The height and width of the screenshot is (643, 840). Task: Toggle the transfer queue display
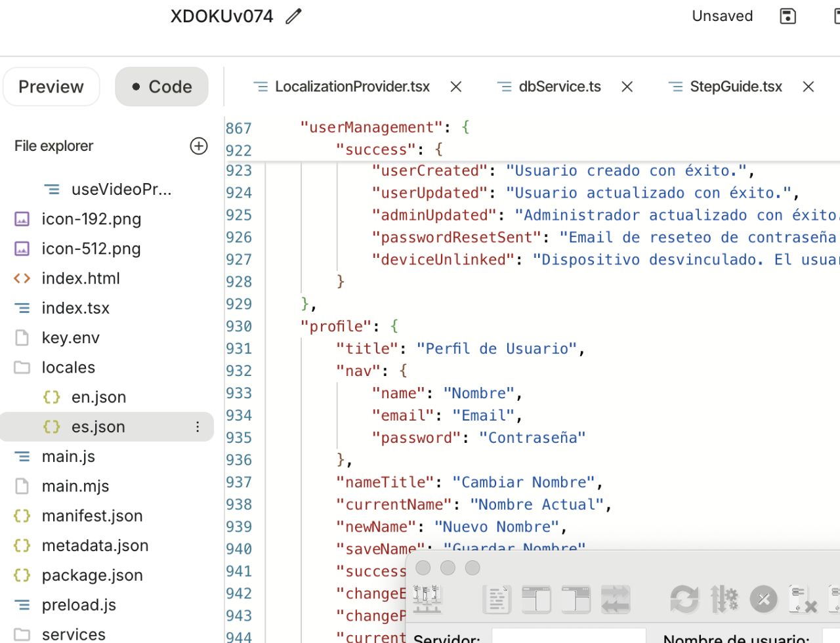click(615, 599)
